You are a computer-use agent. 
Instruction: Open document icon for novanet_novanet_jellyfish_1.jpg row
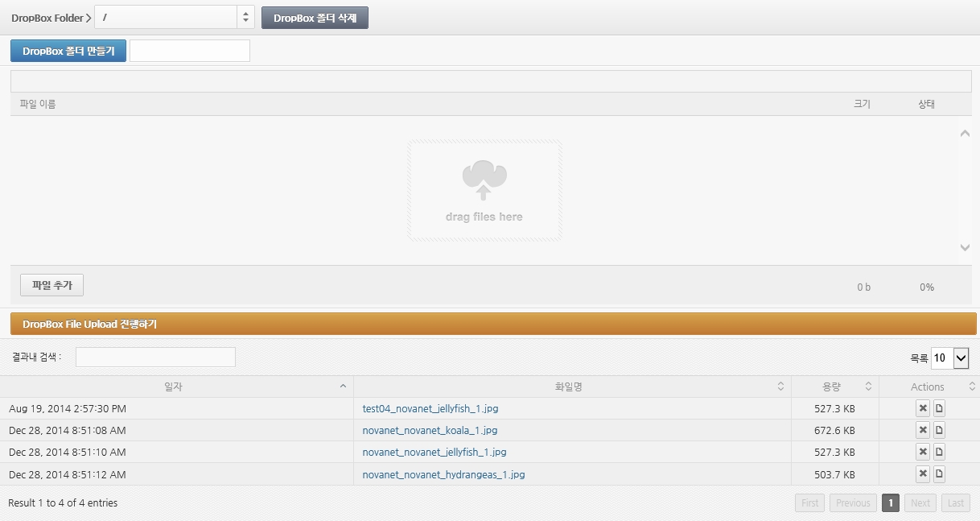point(939,452)
